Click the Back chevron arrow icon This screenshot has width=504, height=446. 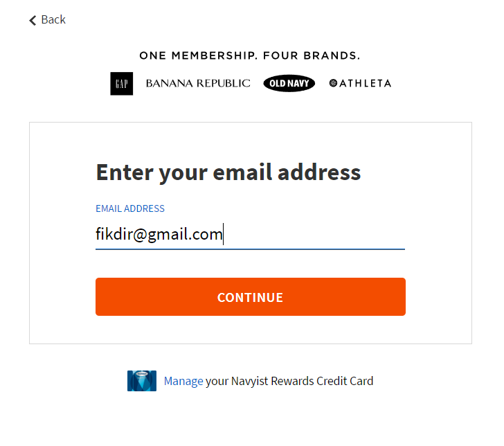click(33, 21)
